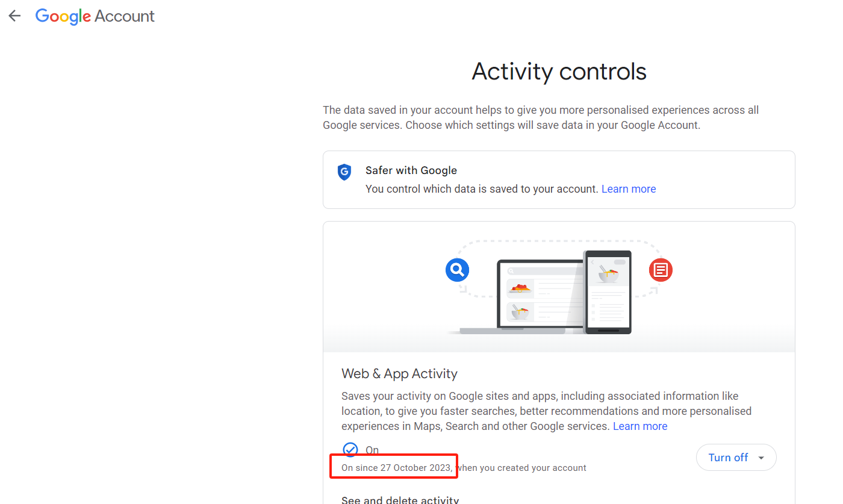
Task: Click the salad bowl image on phone
Action: click(x=608, y=275)
